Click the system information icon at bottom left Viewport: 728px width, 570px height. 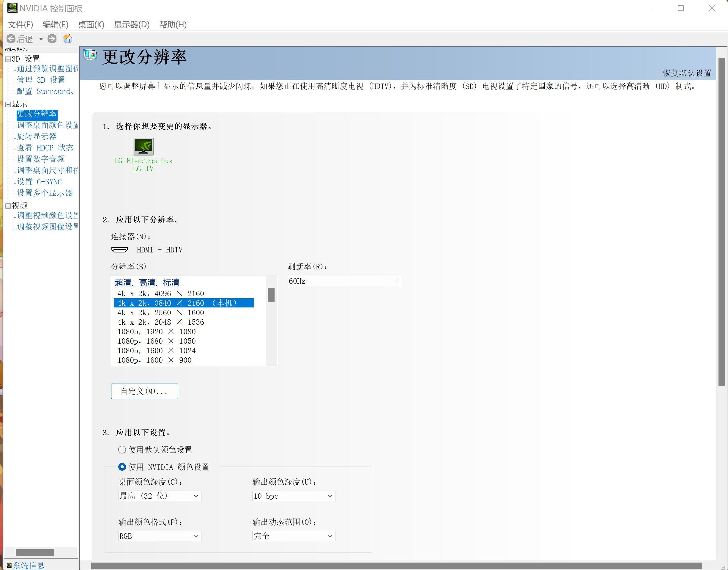pyautogui.click(x=9, y=565)
